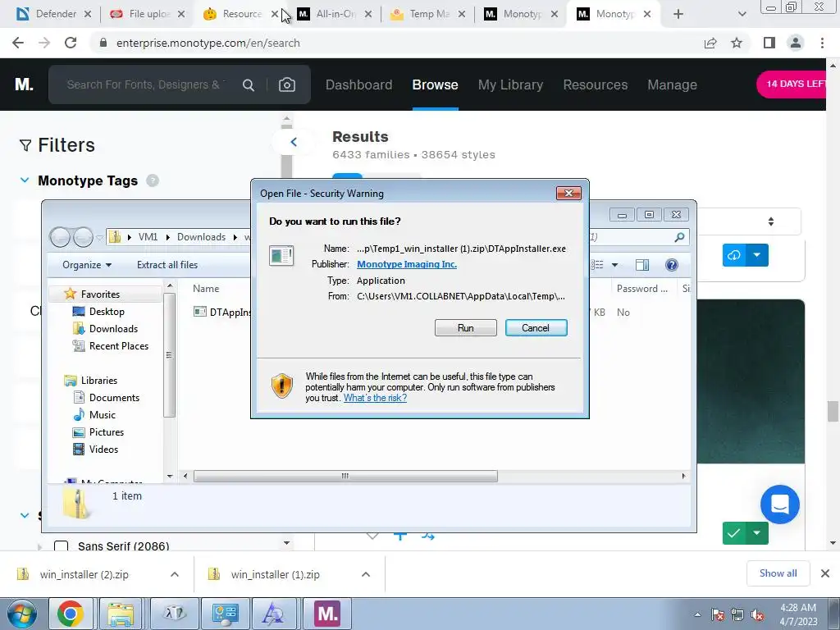Click the win_installer (1).zip download item
The width and height of the screenshot is (840, 630).
(275, 574)
